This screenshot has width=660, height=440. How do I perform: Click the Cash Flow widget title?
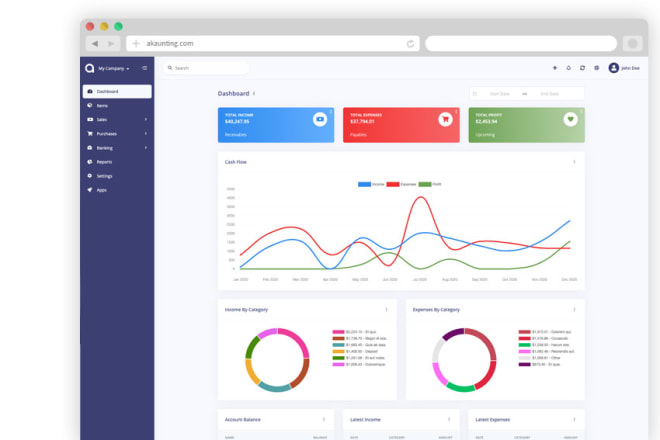click(x=236, y=162)
